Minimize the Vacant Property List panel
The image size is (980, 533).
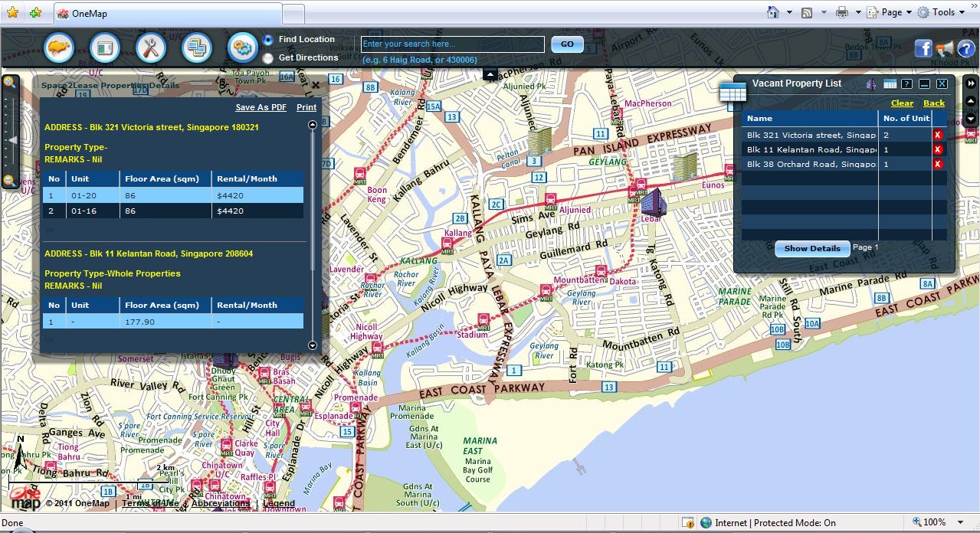924,84
